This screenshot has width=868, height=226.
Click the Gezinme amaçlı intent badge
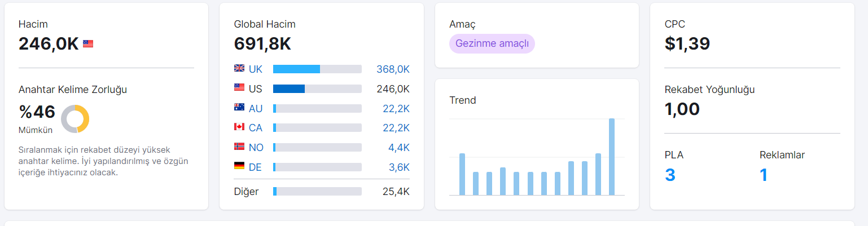tap(492, 43)
